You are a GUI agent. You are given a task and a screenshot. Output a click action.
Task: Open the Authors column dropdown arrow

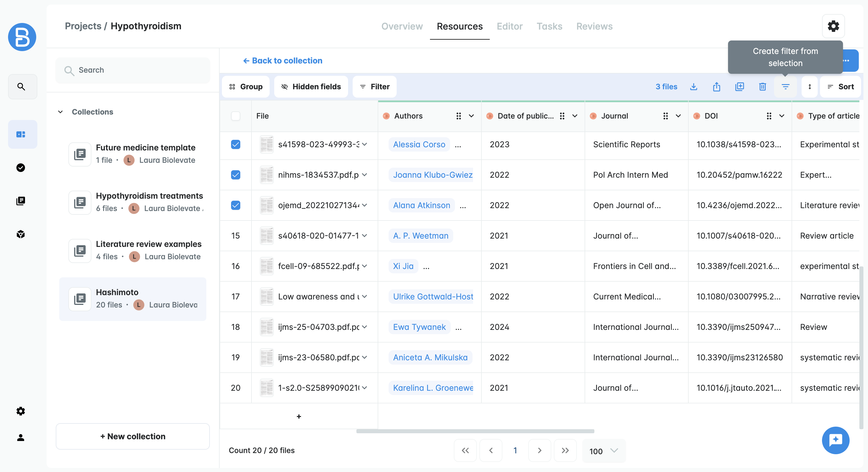tap(471, 116)
